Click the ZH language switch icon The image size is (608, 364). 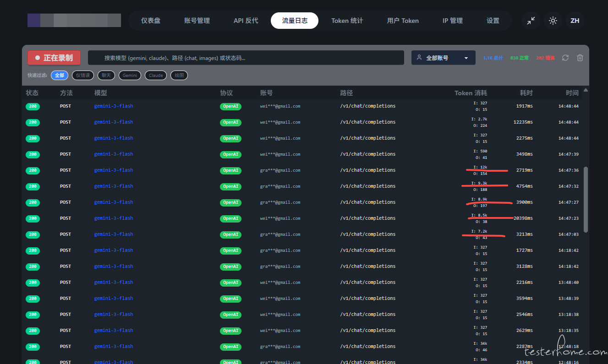575,21
